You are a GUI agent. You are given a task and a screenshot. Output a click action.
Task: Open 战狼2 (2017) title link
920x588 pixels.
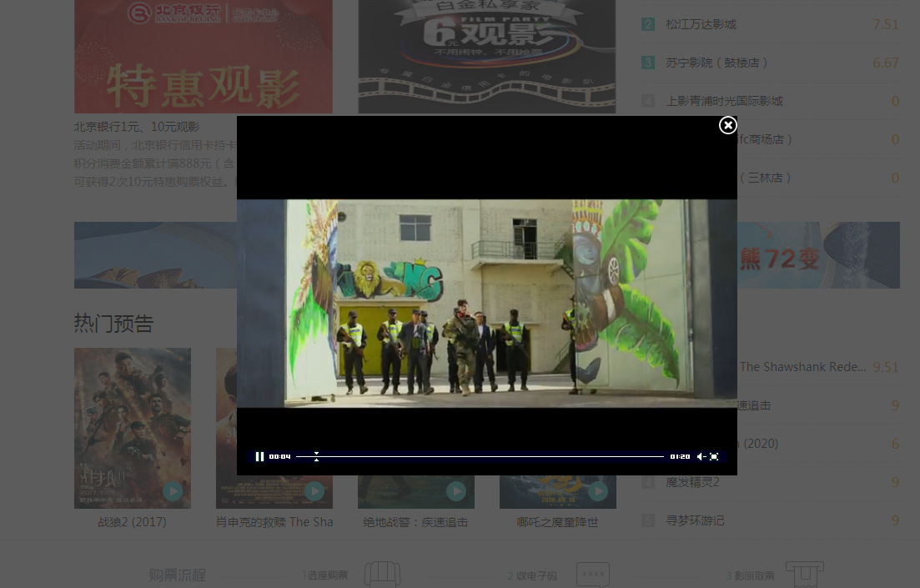pos(132,521)
